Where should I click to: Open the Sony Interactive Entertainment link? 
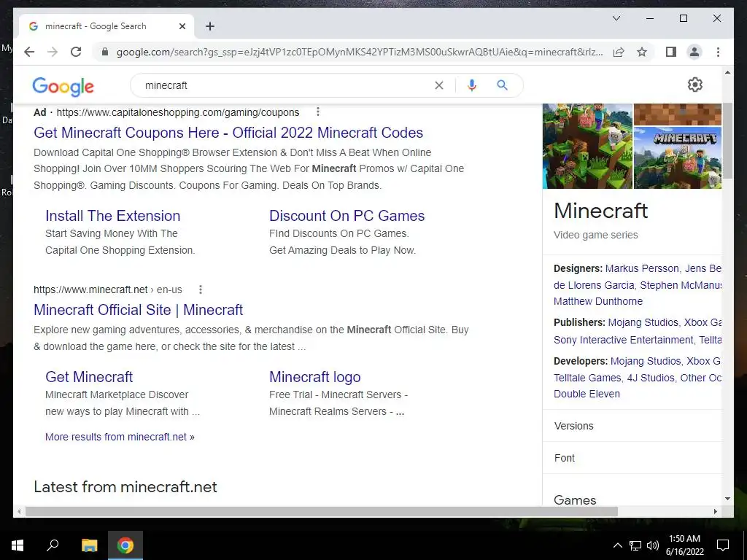click(x=624, y=340)
